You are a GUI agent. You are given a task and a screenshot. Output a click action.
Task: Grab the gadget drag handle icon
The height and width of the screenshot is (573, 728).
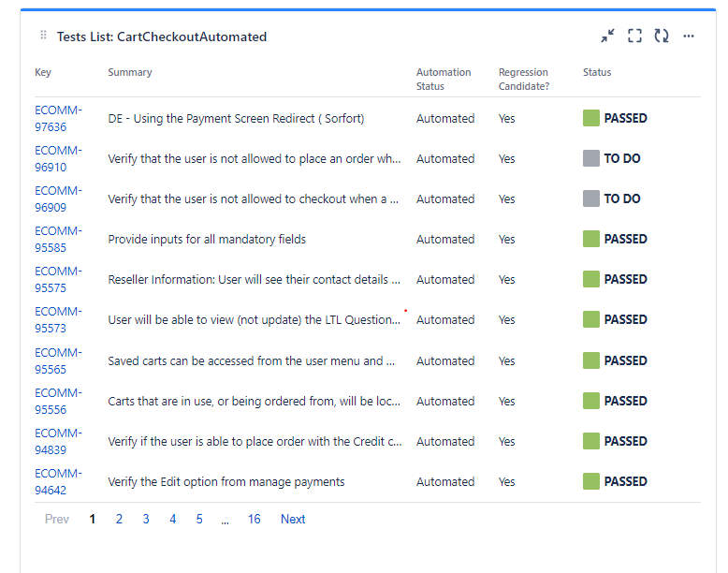tap(43, 35)
